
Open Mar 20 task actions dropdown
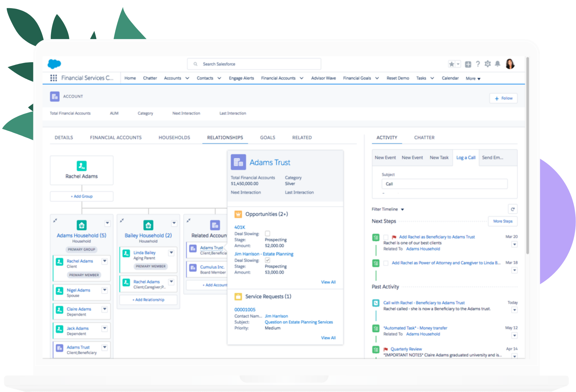[x=514, y=244]
